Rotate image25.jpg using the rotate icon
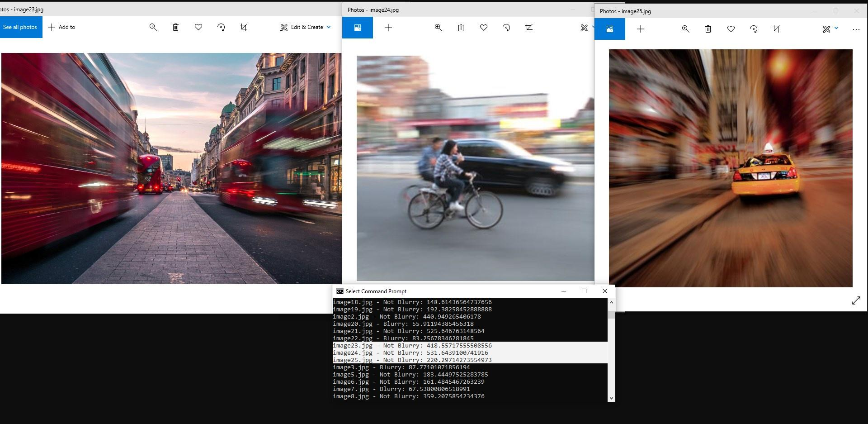Screen dimensions: 868x424 (754, 29)
